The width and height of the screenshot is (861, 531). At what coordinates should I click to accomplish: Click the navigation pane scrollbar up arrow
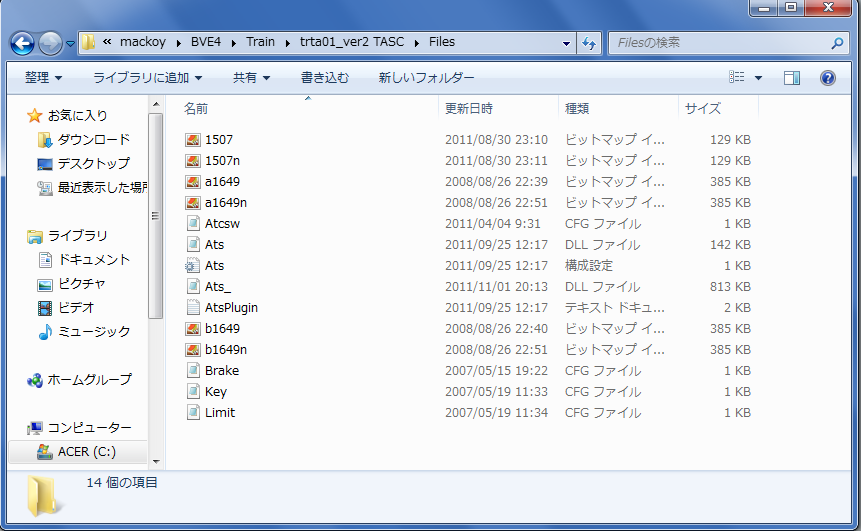coord(156,104)
